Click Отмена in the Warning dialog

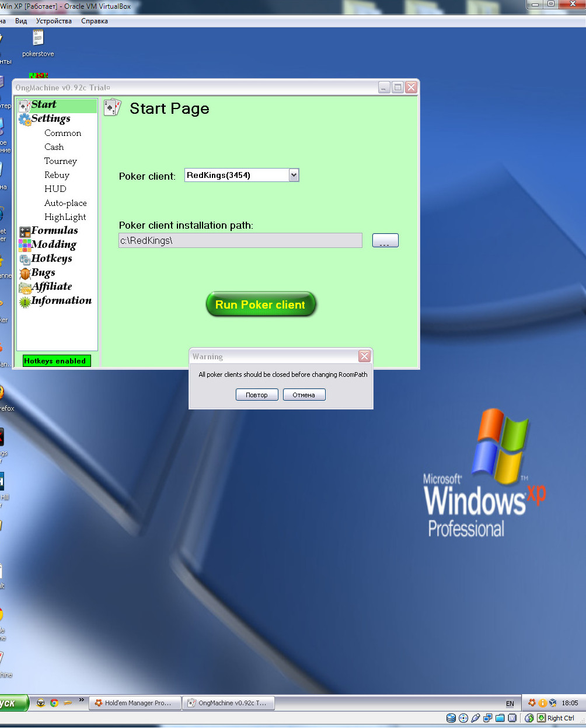304,395
